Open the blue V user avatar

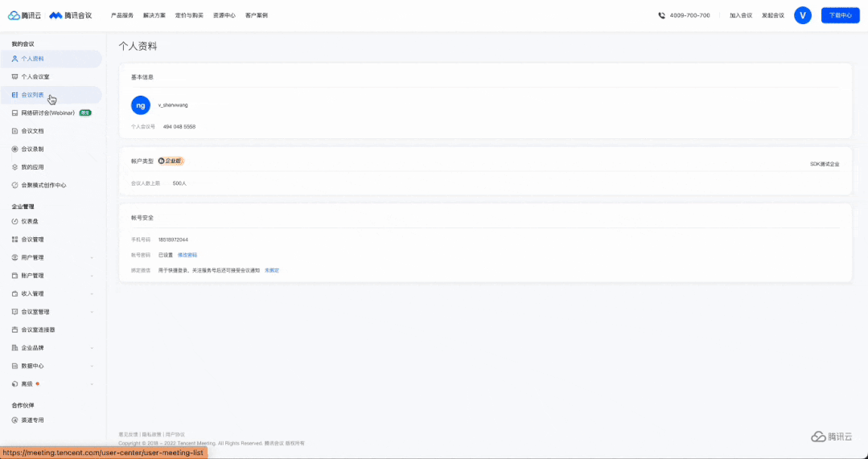coord(802,15)
